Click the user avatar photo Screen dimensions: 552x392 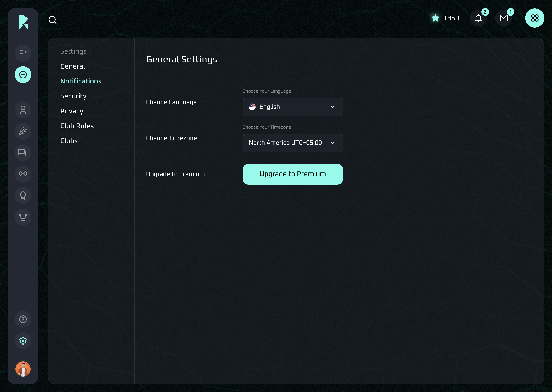click(x=23, y=369)
